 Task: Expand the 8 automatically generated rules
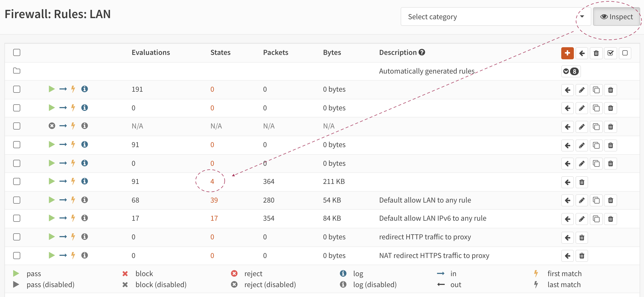571,71
